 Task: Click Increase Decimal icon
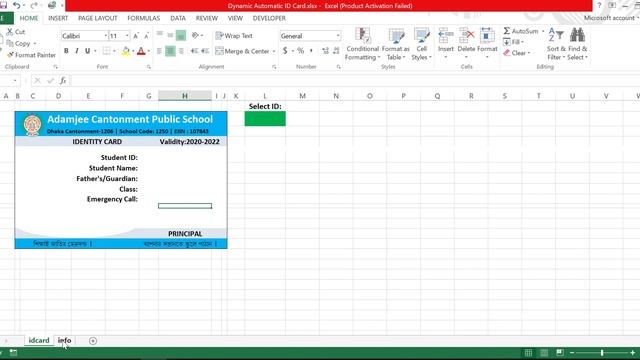(325, 51)
